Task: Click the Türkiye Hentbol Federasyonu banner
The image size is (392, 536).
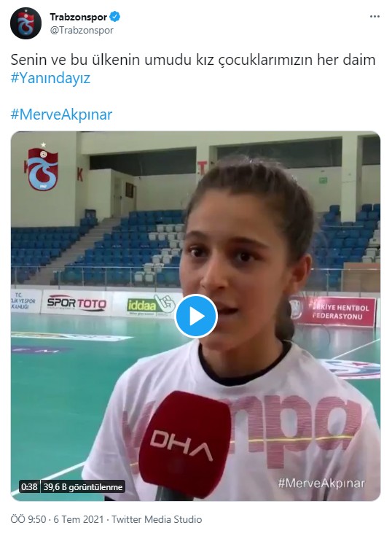Action: [332, 311]
